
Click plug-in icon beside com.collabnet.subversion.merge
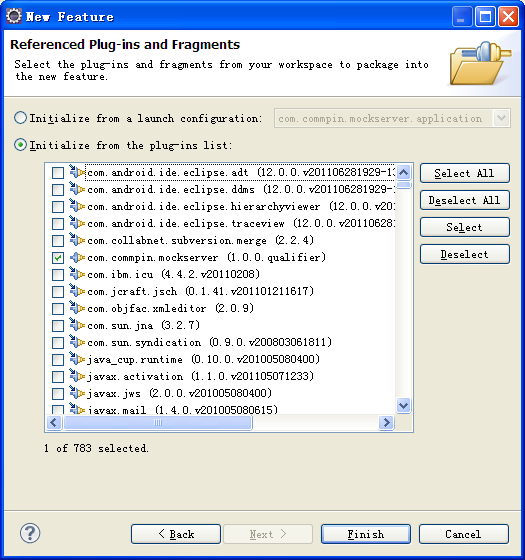coord(77,240)
